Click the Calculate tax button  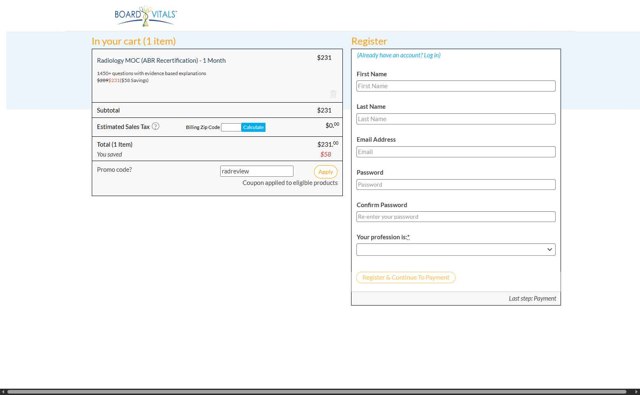[253, 127]
